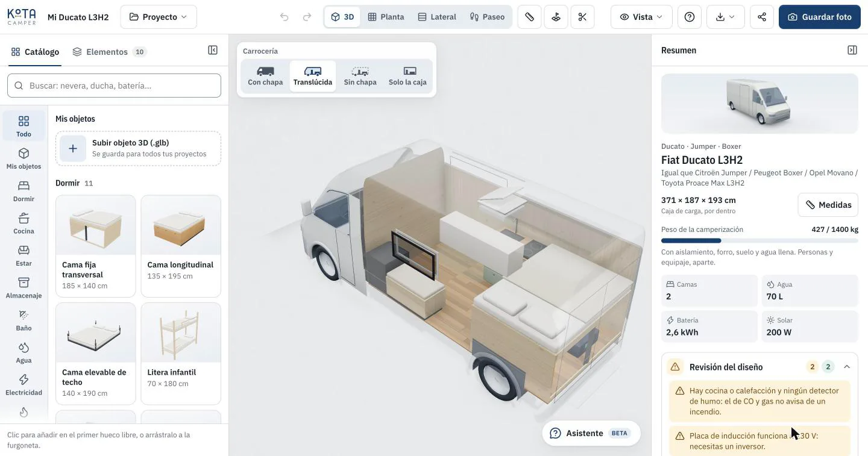The height and width of the screenshot is (456, 868).
Task: Switch to Planta view mode
Action: pyautogui.click(x=386, y=17)
